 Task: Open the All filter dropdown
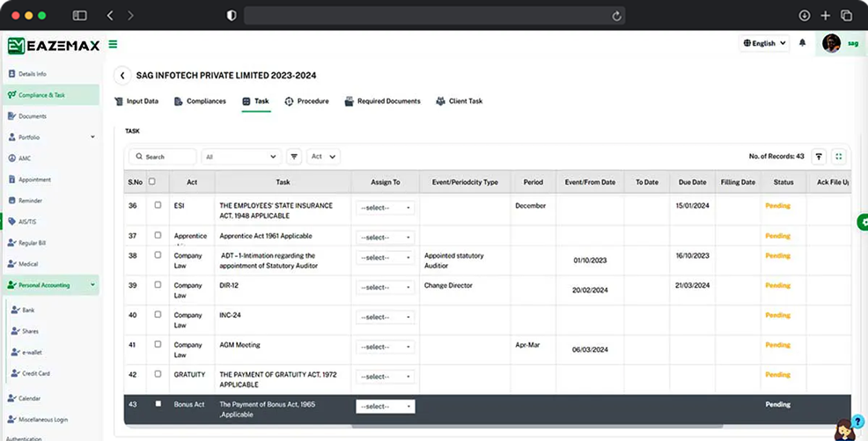pos(241,157)
